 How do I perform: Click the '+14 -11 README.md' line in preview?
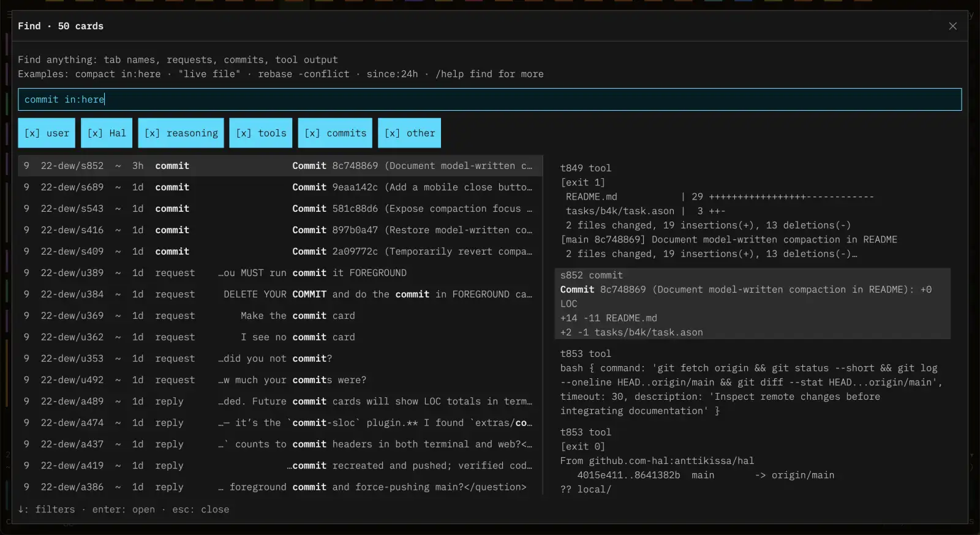pyautogui.click(x=608, y=318)
